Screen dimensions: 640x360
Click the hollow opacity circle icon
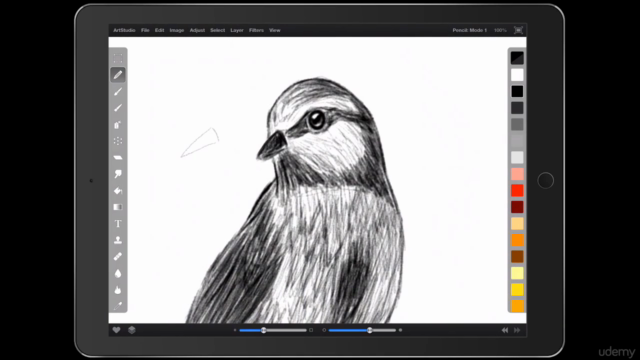coord(324,330)
